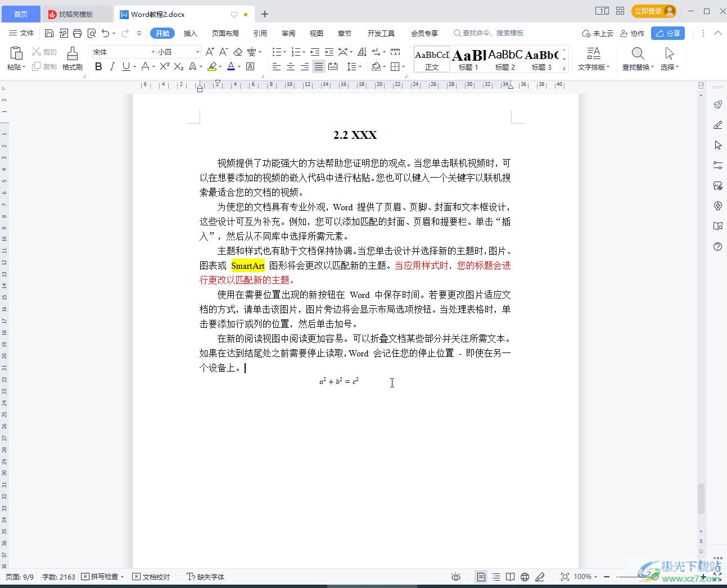The height and width of the screenshot is (588, 727).
Task: Clear formatting with the eraser icon
Action: click(238, 52)
